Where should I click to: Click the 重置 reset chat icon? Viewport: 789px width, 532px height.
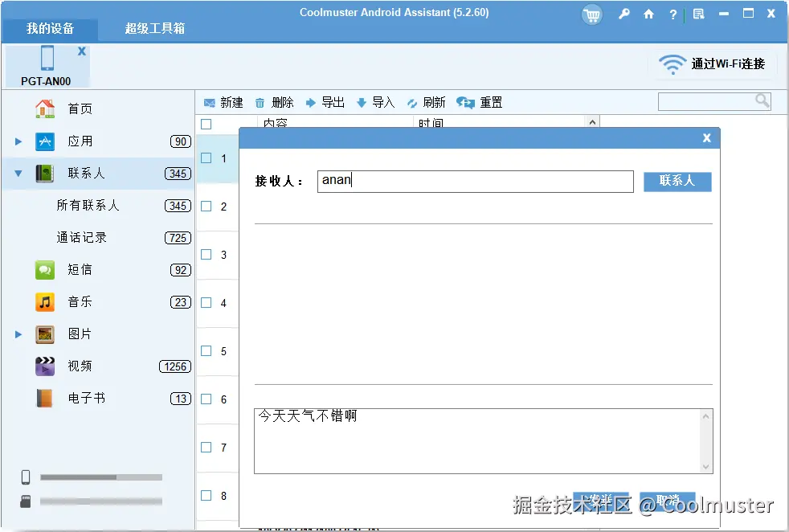coord(465,103)
